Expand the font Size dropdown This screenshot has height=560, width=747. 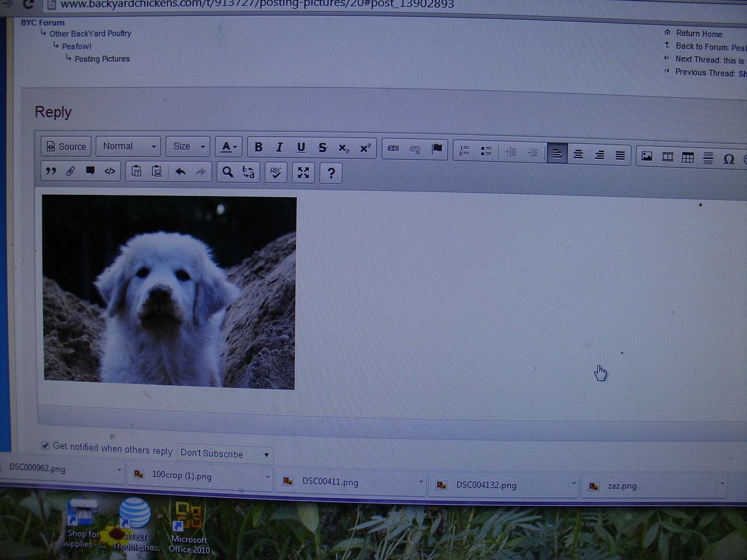188,146
